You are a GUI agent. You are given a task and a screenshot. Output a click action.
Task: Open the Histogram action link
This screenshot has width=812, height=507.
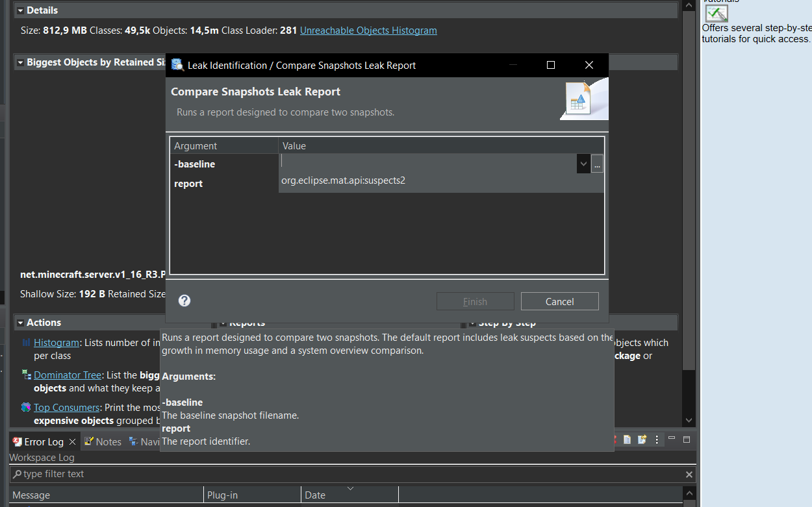(x=57, y=343)
